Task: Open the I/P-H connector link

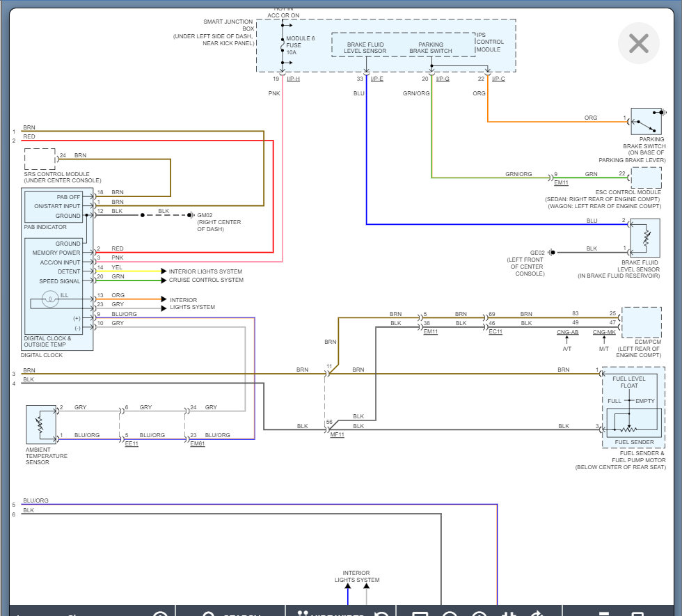Action: tap(293, 79)
